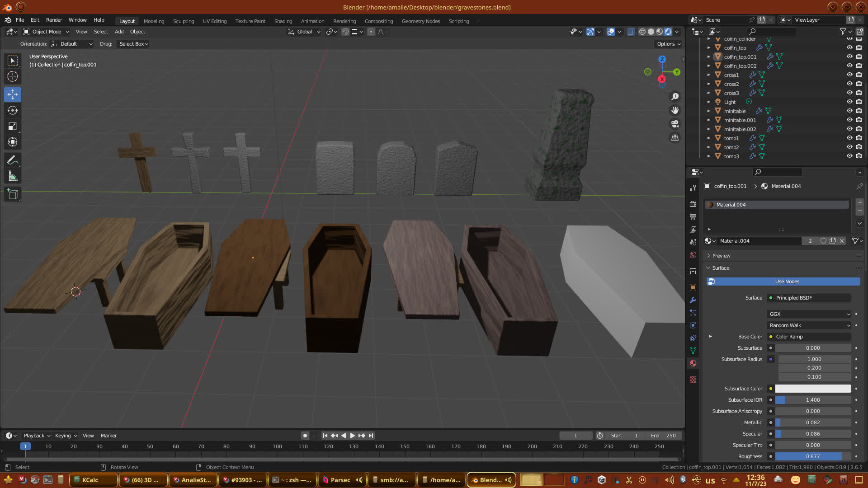Image resolution: width=868 pixels, height=488 pixels.
Task: Toggle camera view in viewport gizmo
Action: click(675, 124)
